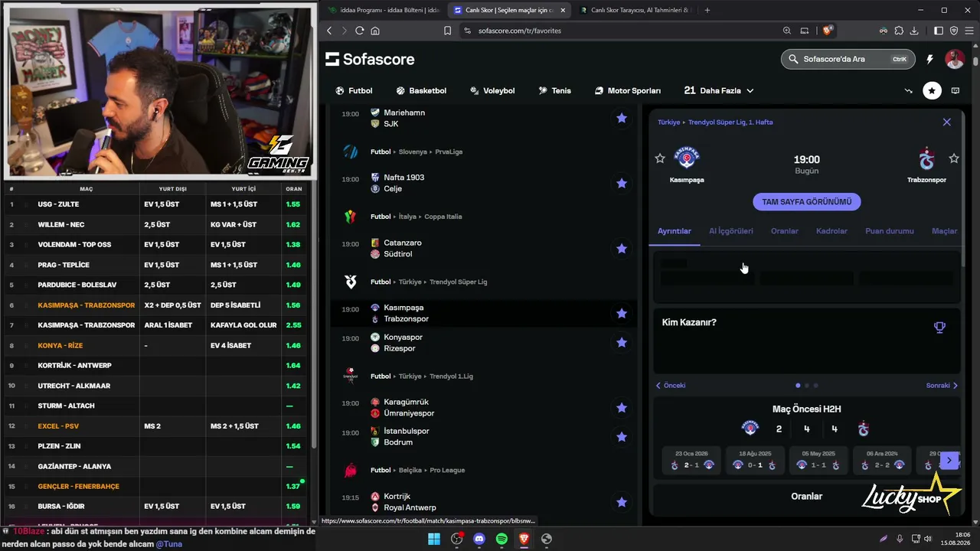Go to Sonraki with the right chevron
This screenshot has height=551, width=980.
tap(942, 386)
